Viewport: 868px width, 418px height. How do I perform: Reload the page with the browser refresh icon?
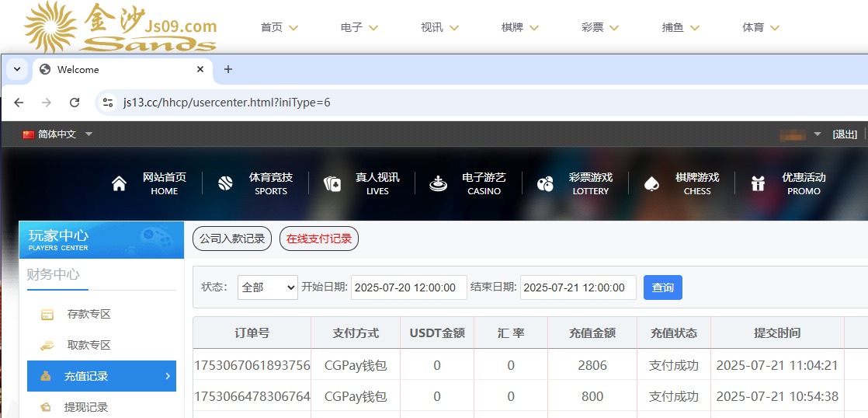pos(75,103)
